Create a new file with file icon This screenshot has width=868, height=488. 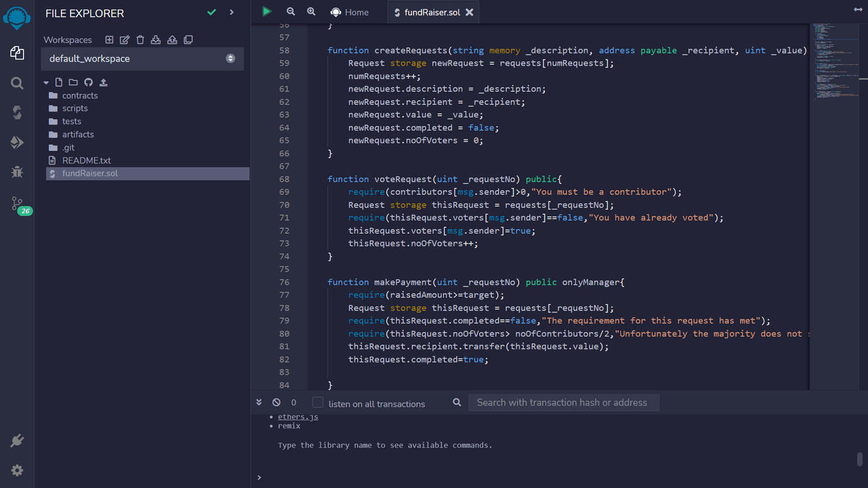tap(58, 83)
